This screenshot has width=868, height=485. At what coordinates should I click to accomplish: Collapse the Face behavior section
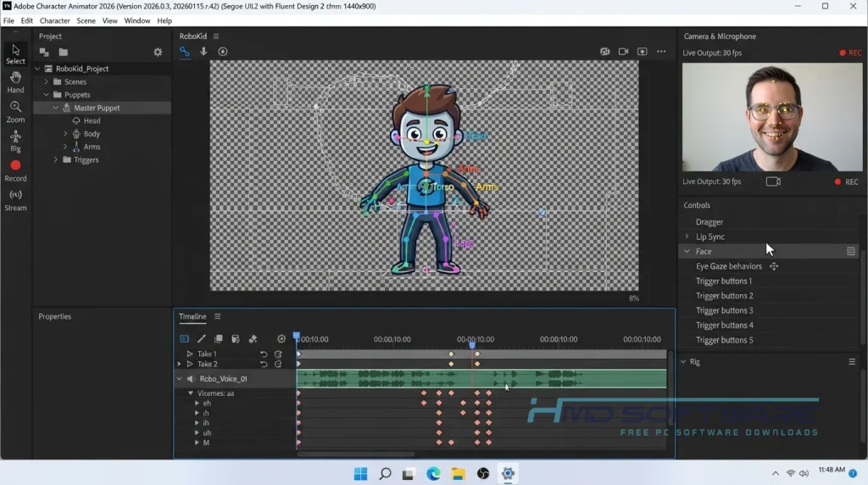687,251
